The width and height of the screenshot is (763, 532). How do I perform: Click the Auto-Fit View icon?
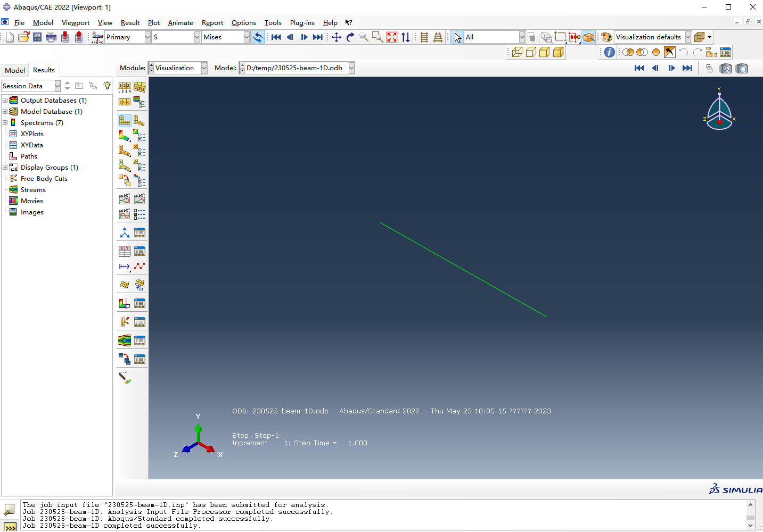(392, 37)
